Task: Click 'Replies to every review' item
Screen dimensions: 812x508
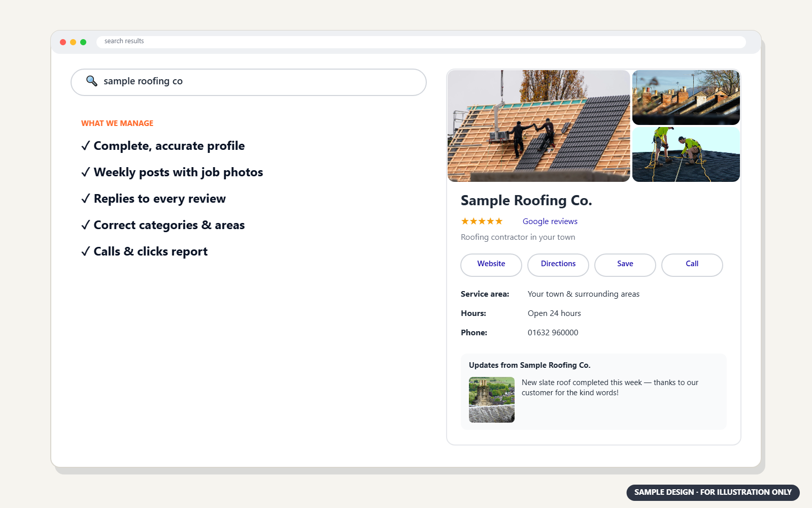Action: point(153,199)
